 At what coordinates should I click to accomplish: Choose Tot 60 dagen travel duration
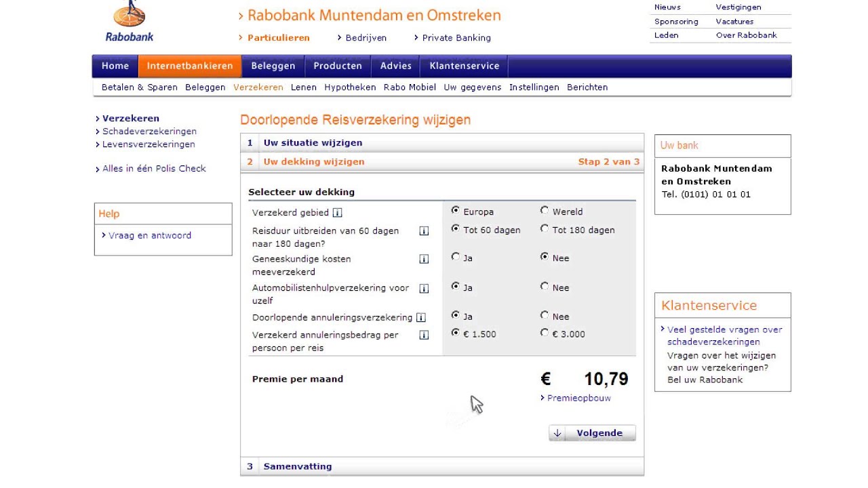(x=455, y=229)
